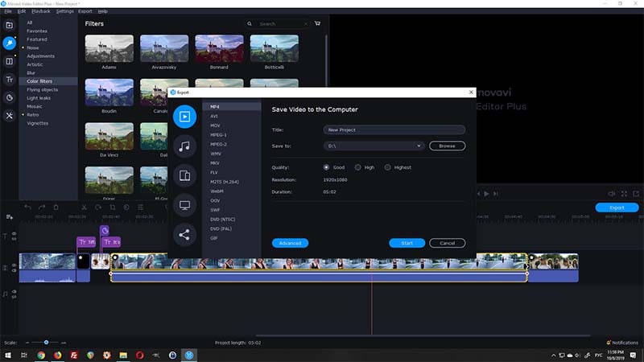This screenshot has width=644, height=362.
Task: Click the blue Export button above timeline
Action: click(617, 208)
